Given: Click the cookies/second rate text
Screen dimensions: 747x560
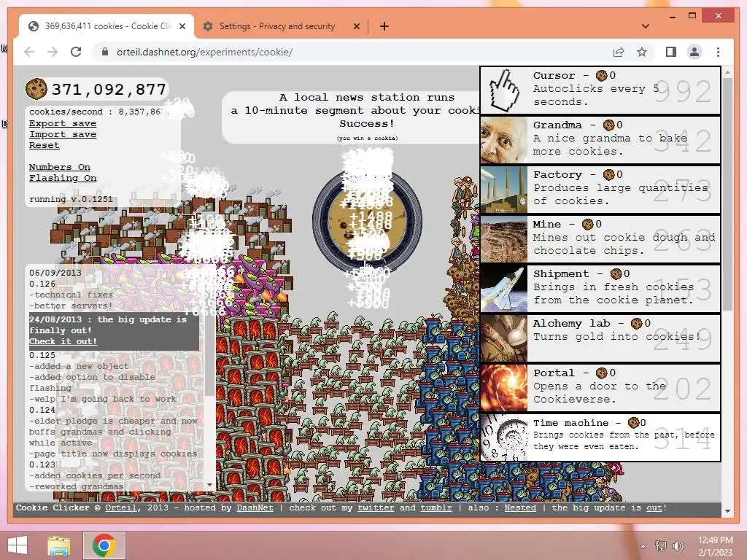Looking at the screenshot, I should click(97, 112).
